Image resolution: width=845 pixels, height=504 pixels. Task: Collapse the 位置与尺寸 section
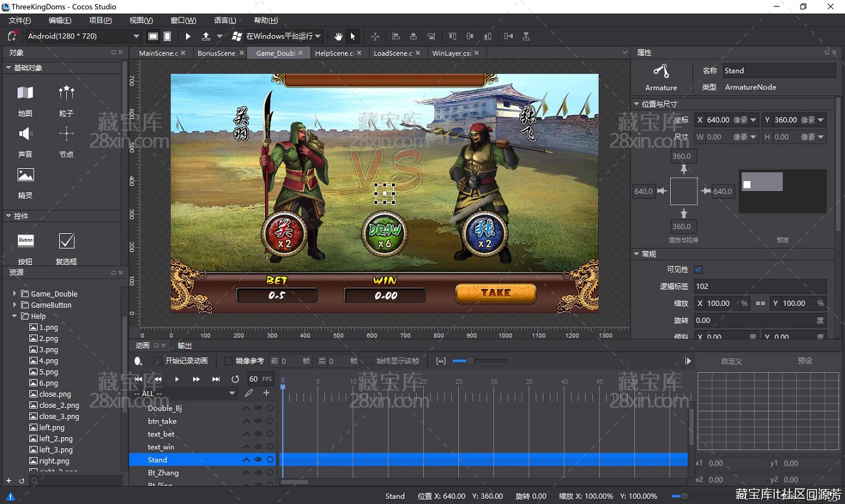[x=636, y=104]
